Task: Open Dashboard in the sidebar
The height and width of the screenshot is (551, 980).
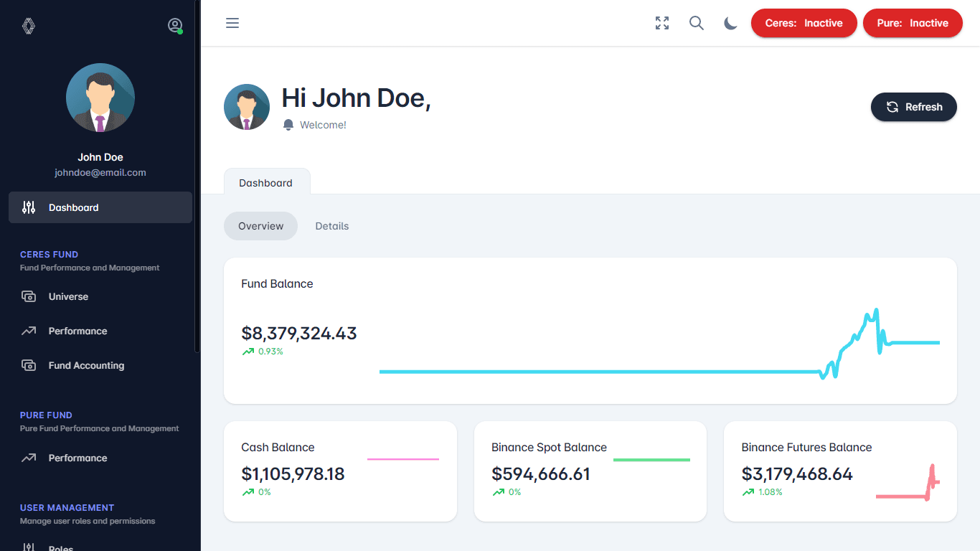Action: 100,207
